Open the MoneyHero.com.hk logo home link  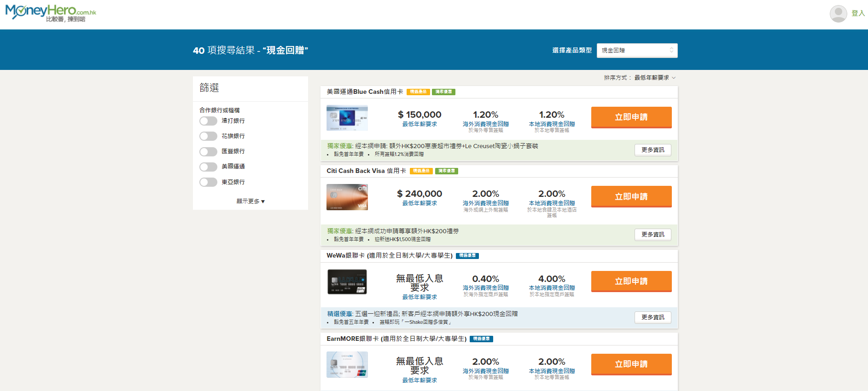[x=51, y=13]
